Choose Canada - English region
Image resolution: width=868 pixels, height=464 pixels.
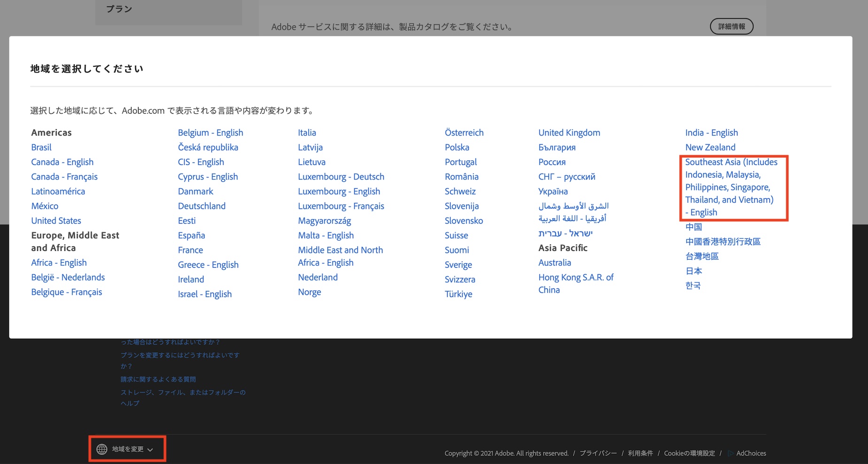(x=62, y=162)
